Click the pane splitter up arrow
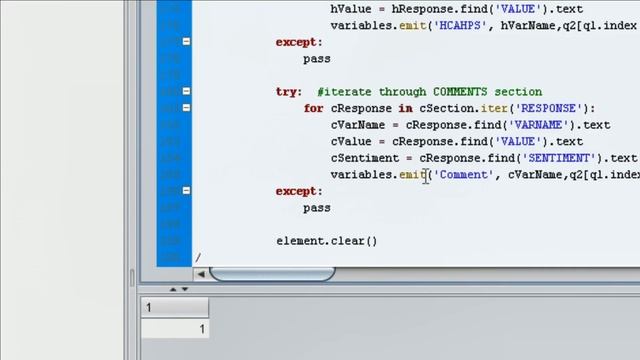 coord(173,289)
